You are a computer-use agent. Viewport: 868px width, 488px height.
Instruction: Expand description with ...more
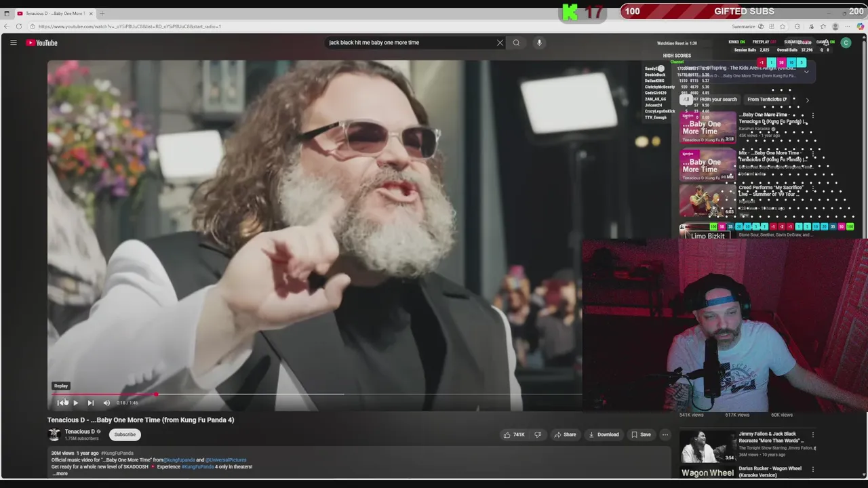tap(61, 473)
